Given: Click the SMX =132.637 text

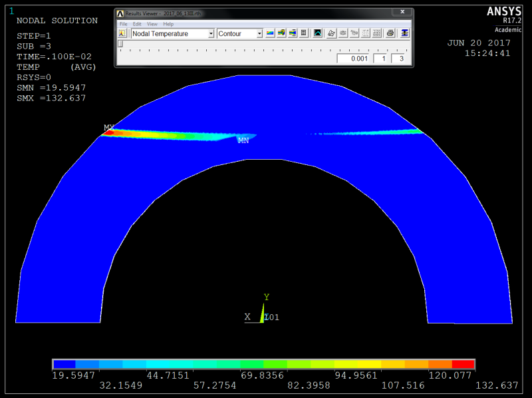Looking at the screenshot, I should pos(51,98).
